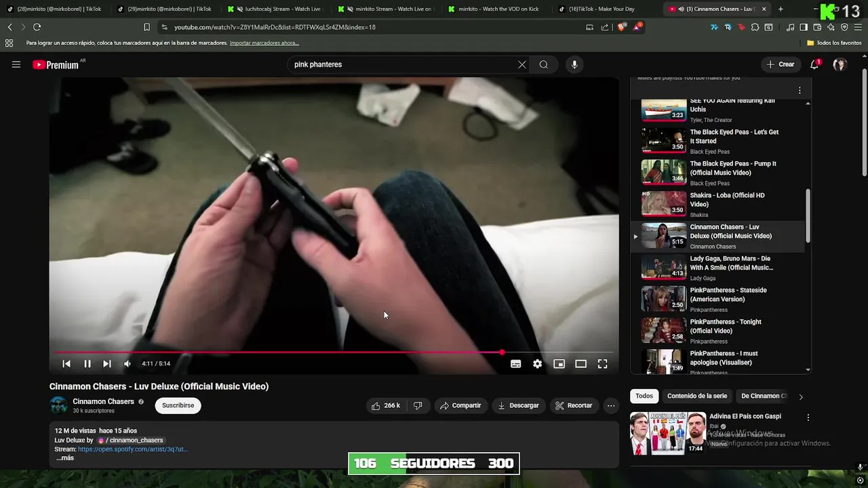Expand description with ...más
868x488 pixels.
[65, 458]
